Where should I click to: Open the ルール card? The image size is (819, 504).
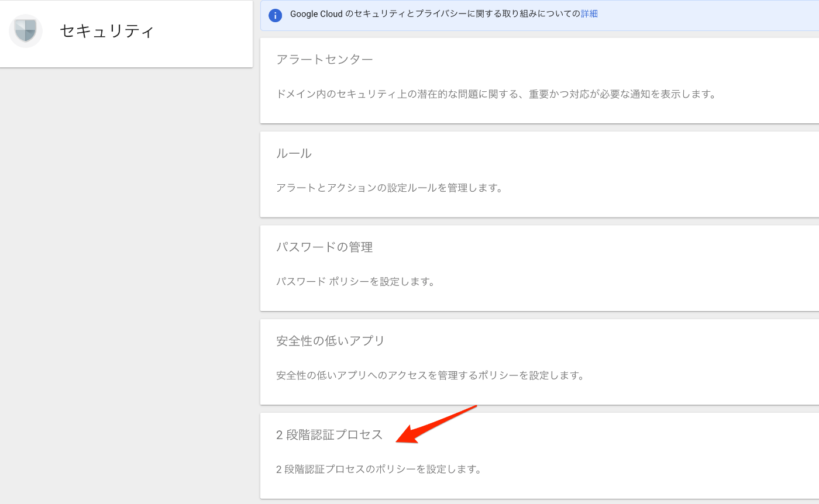tap(539, 174)
